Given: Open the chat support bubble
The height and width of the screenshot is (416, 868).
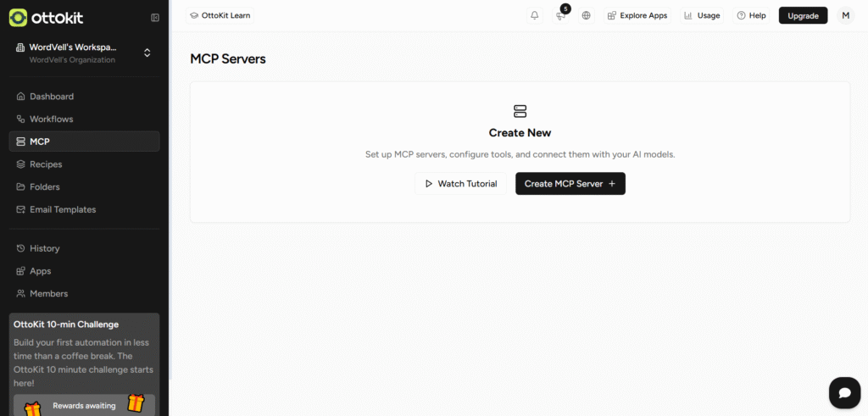Looking at the screenshot, I should (844, 393).
